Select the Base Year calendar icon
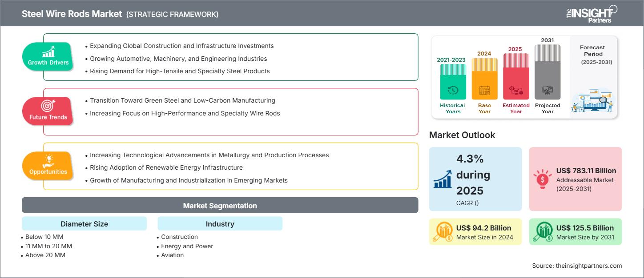The image size is (644, 278). [484, 90]
